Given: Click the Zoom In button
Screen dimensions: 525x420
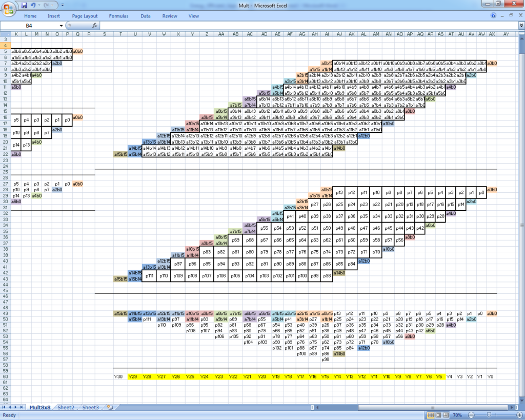Looking at the screenshot, I should point(519,415).
